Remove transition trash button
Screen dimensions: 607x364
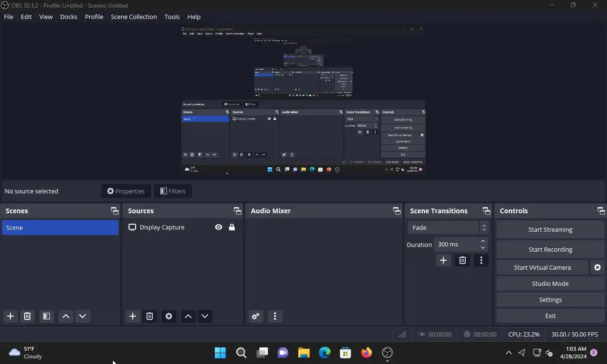462,260
